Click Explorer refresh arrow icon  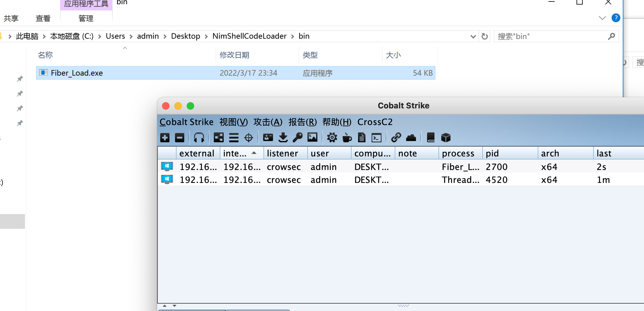485,36
